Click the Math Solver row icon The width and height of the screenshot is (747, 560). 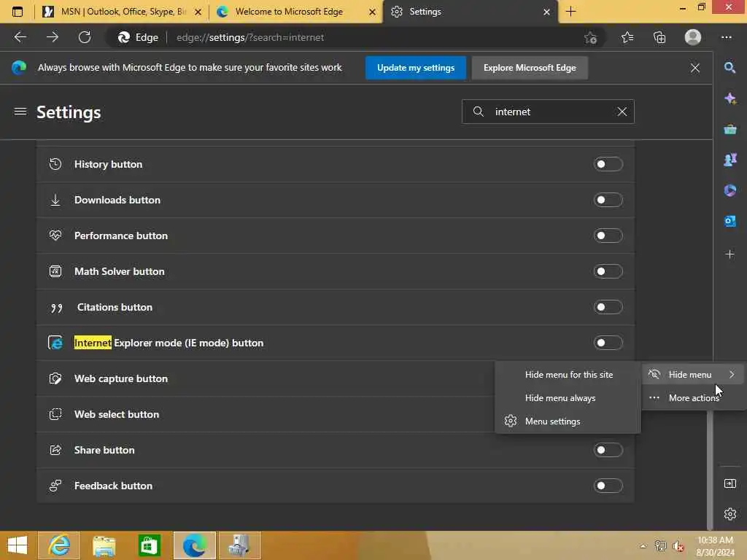(55, 271)
